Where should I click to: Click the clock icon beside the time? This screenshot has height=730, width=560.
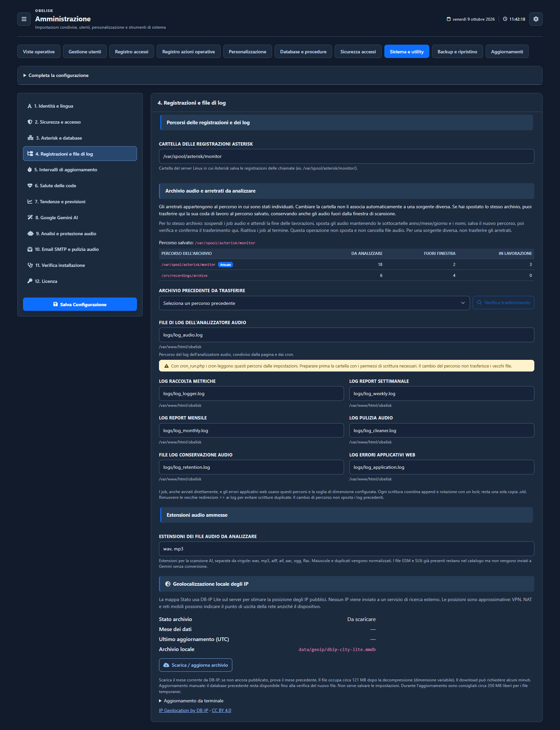click(x=505, y=19)
